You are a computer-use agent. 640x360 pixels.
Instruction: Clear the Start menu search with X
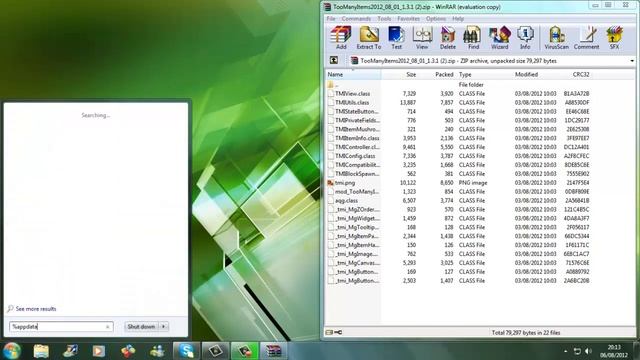108,327
